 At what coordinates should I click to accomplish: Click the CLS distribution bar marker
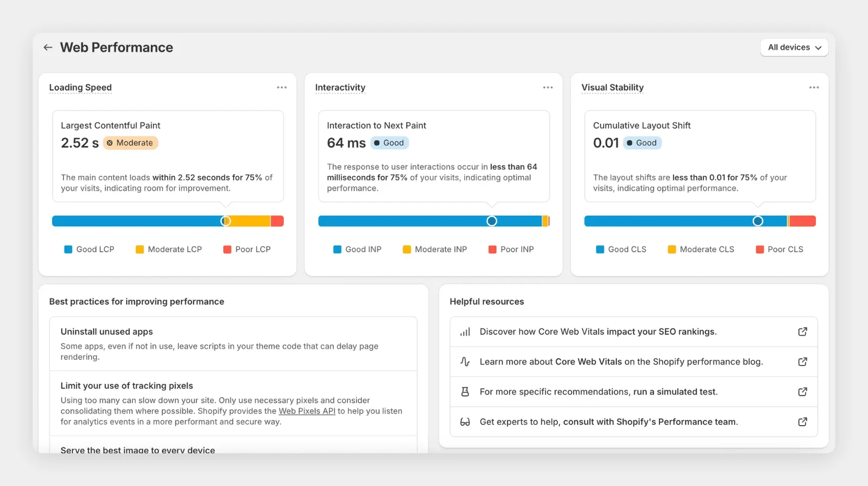pos(758,221)
